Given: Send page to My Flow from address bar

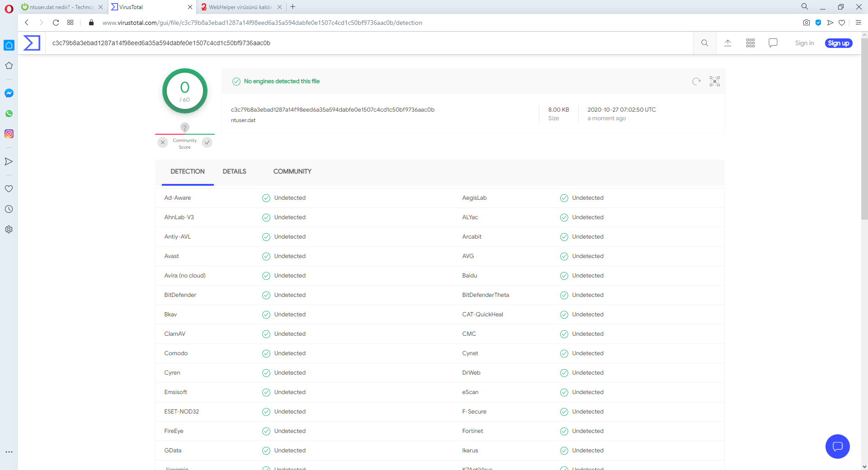Looking at the screenshot, I should pos(830,23).
